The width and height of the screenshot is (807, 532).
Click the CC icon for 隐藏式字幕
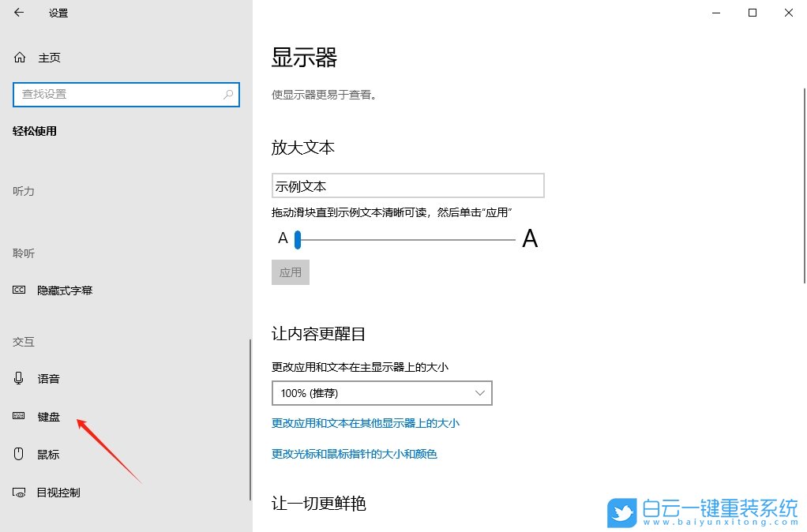(x=18, y=290)
